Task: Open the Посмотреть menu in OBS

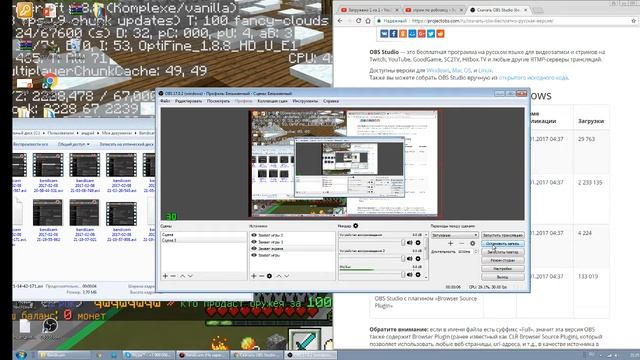Action: tap(218, 101)
